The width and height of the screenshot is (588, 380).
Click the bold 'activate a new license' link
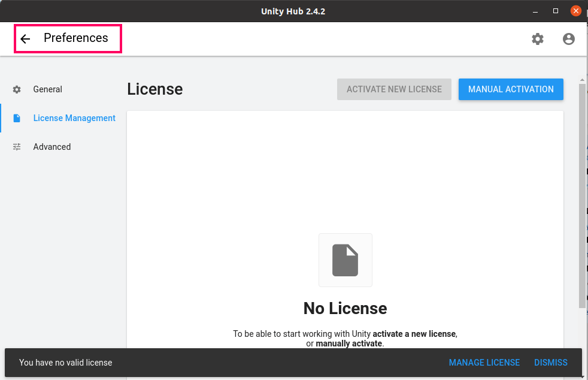pos(414,334)
